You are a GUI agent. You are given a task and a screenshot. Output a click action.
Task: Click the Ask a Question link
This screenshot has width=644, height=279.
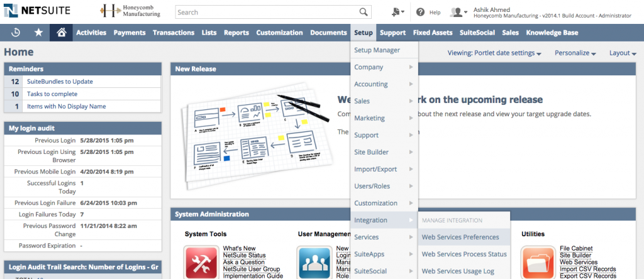(x=245, y=262)
